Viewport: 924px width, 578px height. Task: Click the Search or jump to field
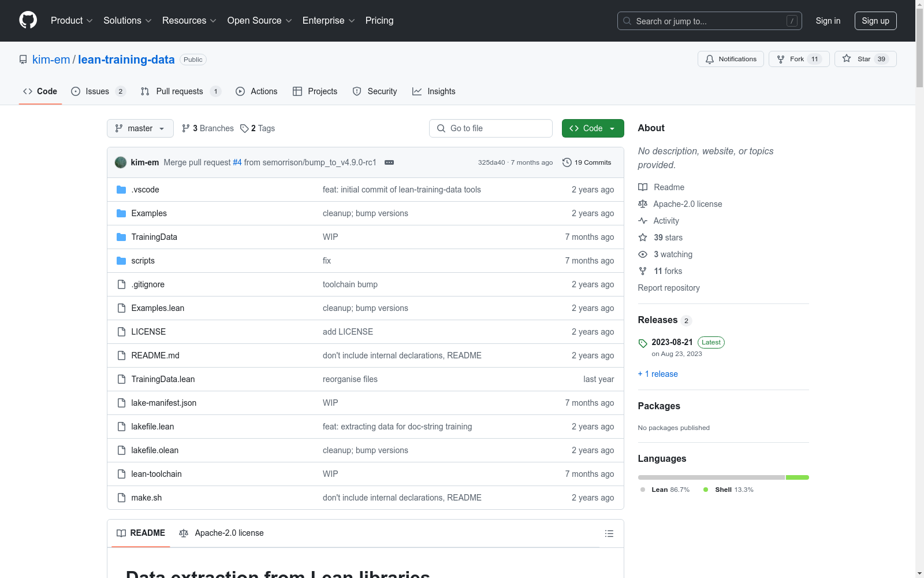pyautogui.click(x=710, y=21)
